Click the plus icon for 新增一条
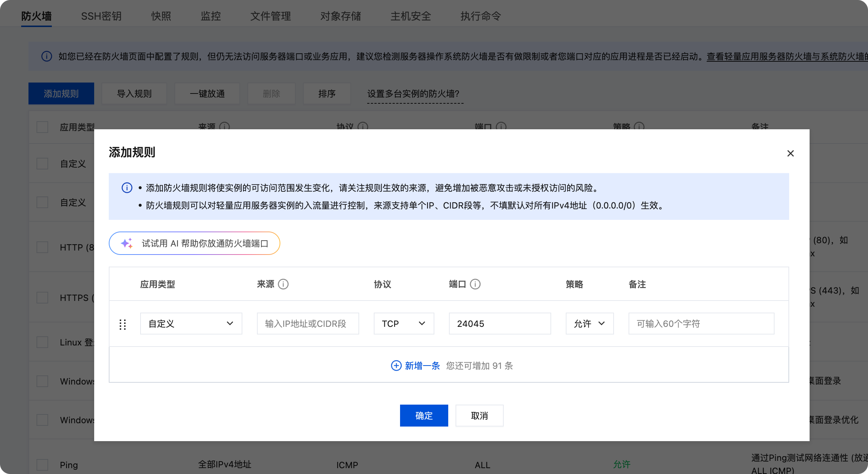The width and height of the screenshot is (868, 474). (x=396, y=366)
